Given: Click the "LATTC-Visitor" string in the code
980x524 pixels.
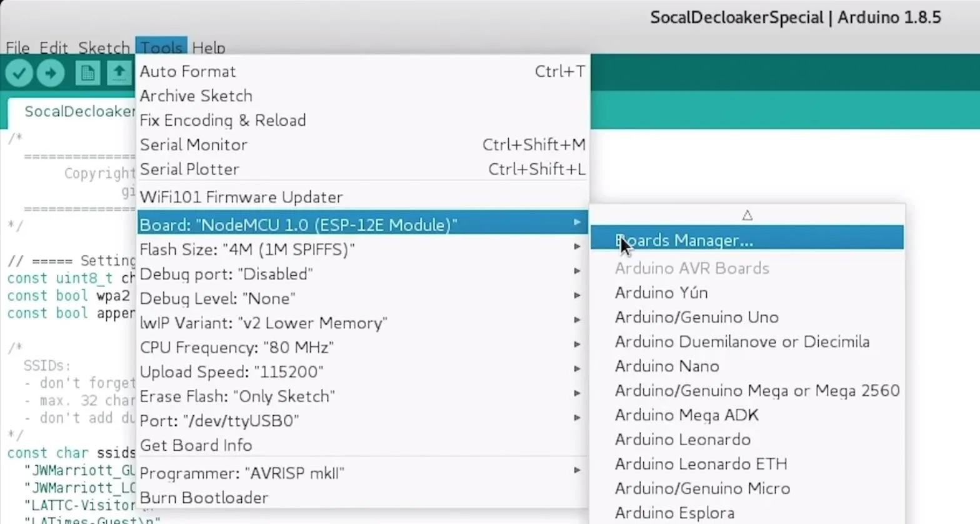Looking at the screenshot, I should tap(80, 505).
